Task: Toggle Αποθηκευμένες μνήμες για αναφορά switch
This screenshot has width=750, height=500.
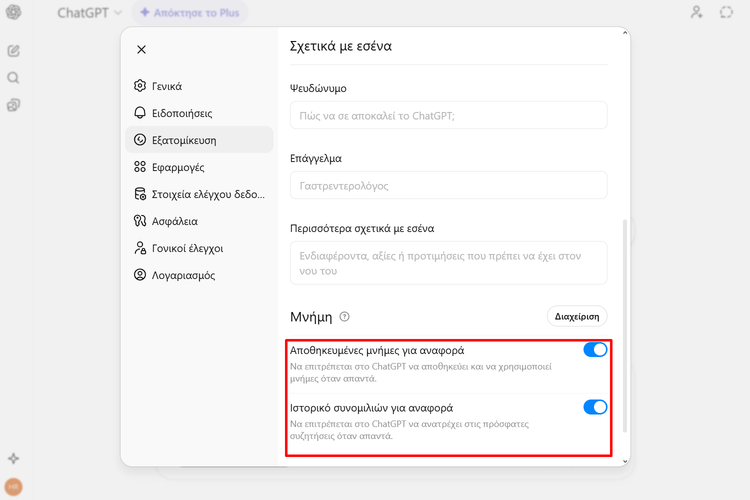Action: [594, 350]
